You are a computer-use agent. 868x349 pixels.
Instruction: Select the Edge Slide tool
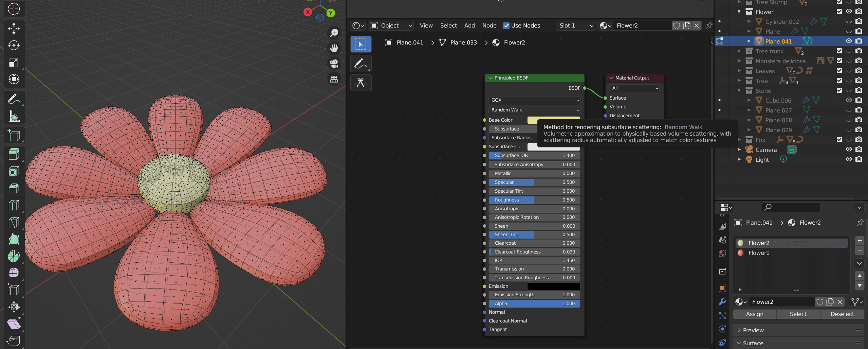[x=14, y=290]
